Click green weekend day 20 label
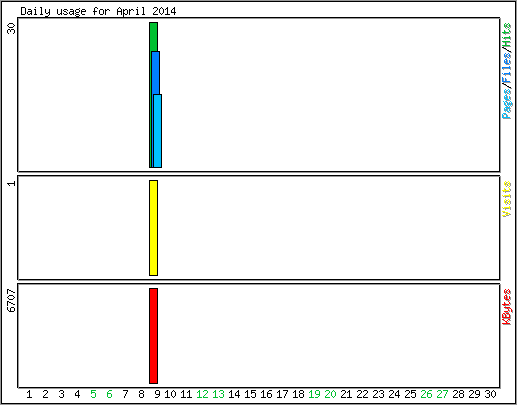 (330, 394)
